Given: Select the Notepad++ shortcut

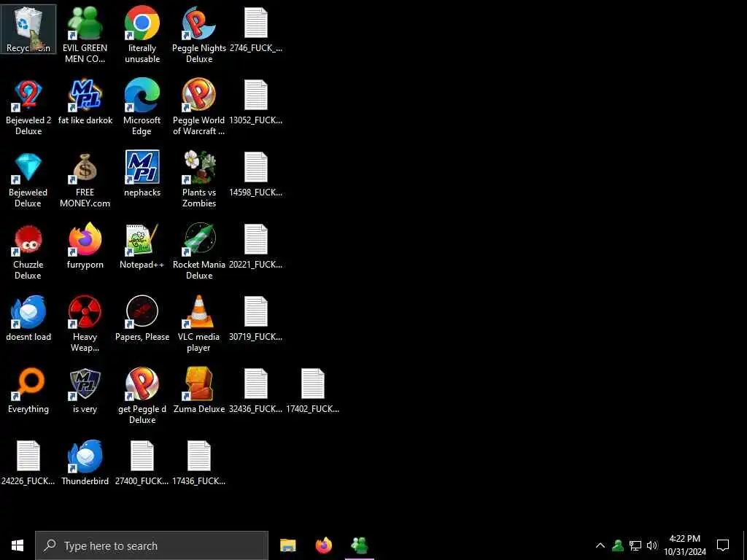Looking at the screenshot, I should [x=142, y=246].
